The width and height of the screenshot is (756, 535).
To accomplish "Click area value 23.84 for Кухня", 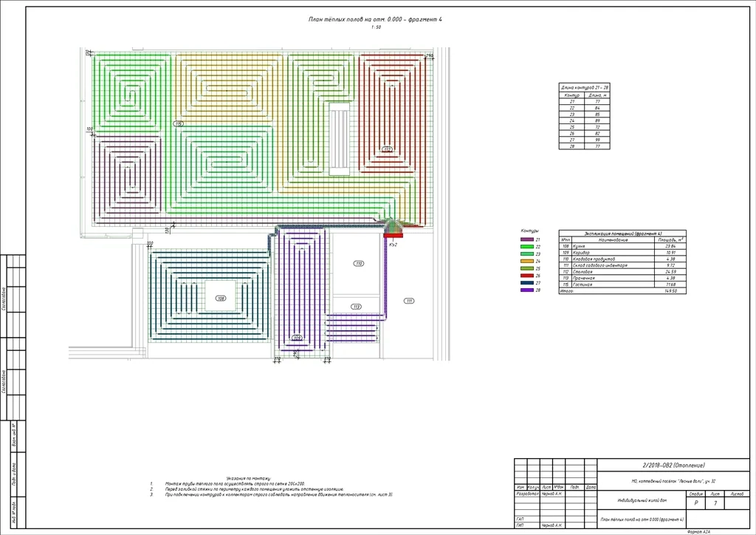I will (x=670, y=246).
